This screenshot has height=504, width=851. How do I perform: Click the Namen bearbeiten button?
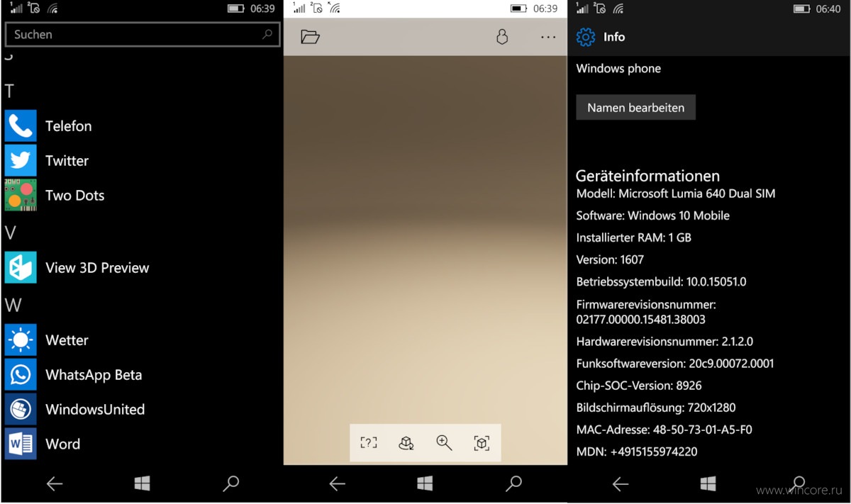pos(635,108)
